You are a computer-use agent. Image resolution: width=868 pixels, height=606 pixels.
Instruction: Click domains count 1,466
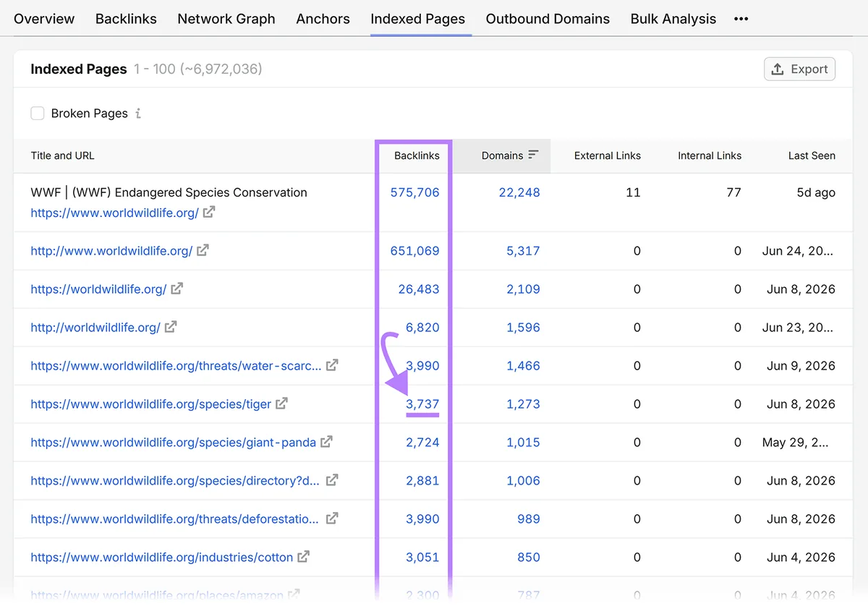tap(523, 366)
